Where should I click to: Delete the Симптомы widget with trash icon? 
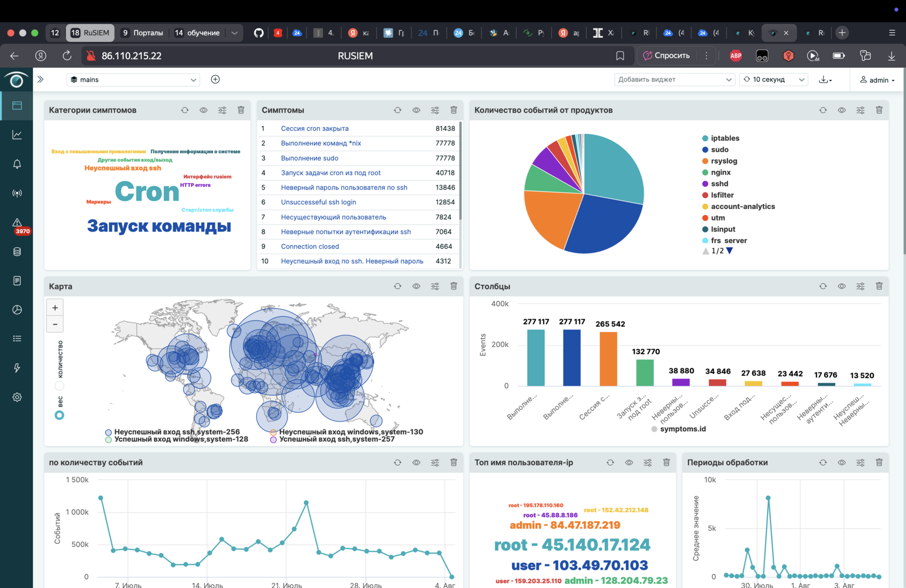coord(454,110)
